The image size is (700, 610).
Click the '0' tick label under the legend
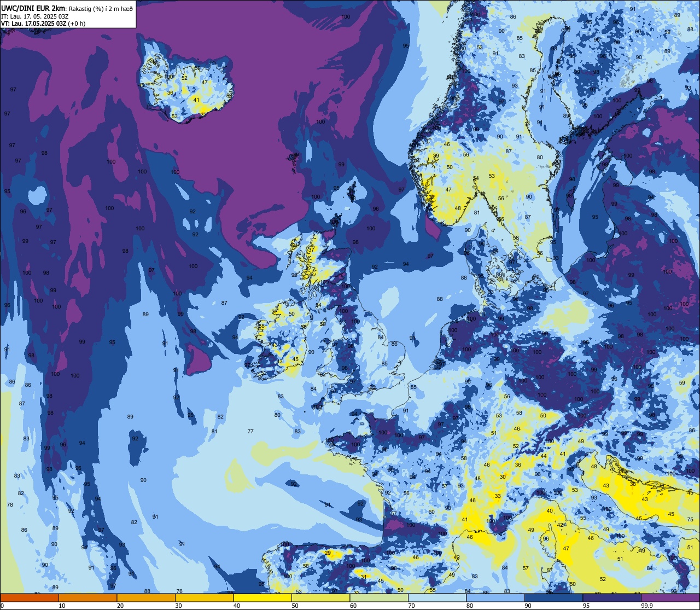click(2, 606)
